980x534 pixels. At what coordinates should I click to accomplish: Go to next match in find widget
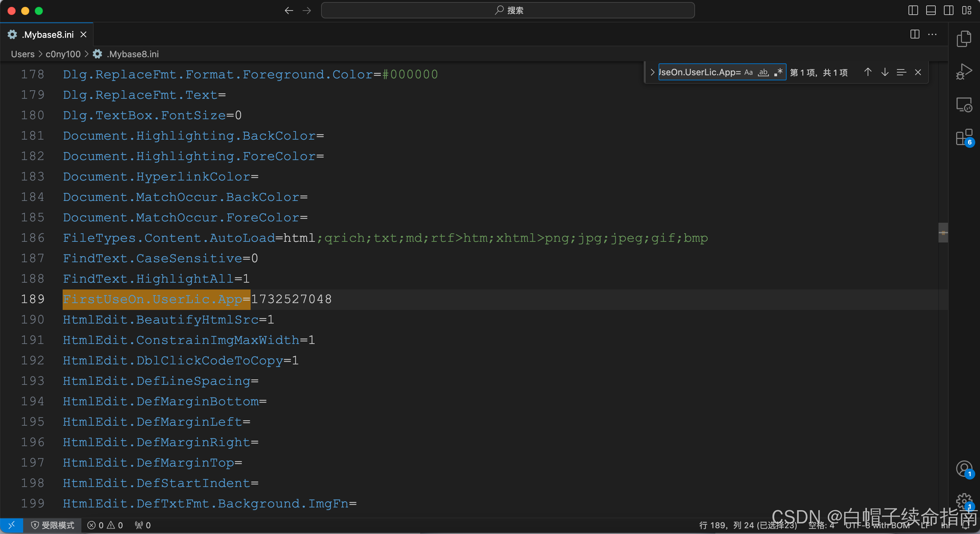[885, 72]
